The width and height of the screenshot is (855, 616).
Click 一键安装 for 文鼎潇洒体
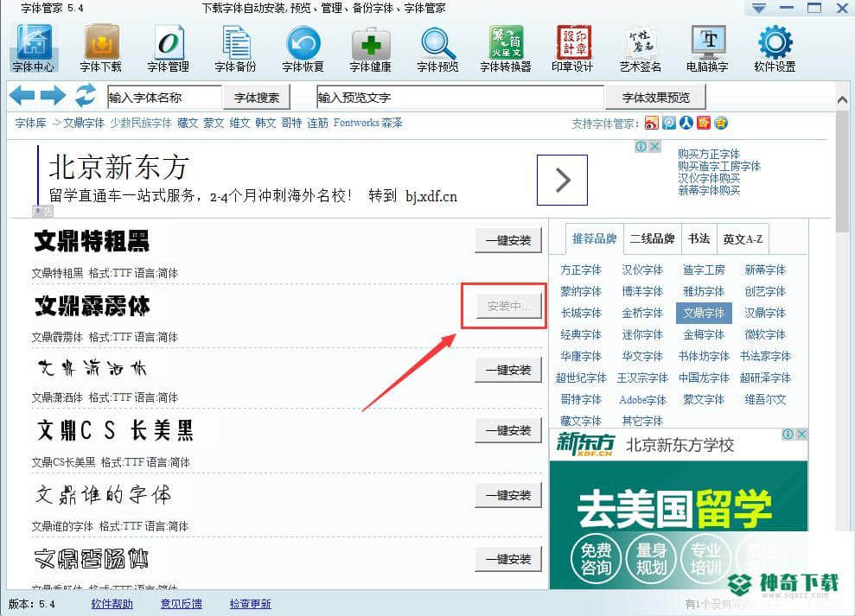(508, 370)
